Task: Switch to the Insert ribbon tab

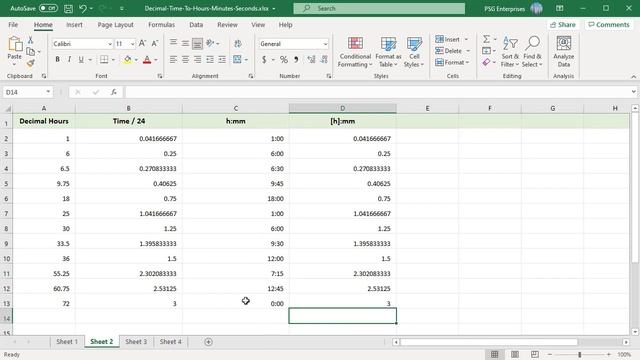Action: pos(74,25)
